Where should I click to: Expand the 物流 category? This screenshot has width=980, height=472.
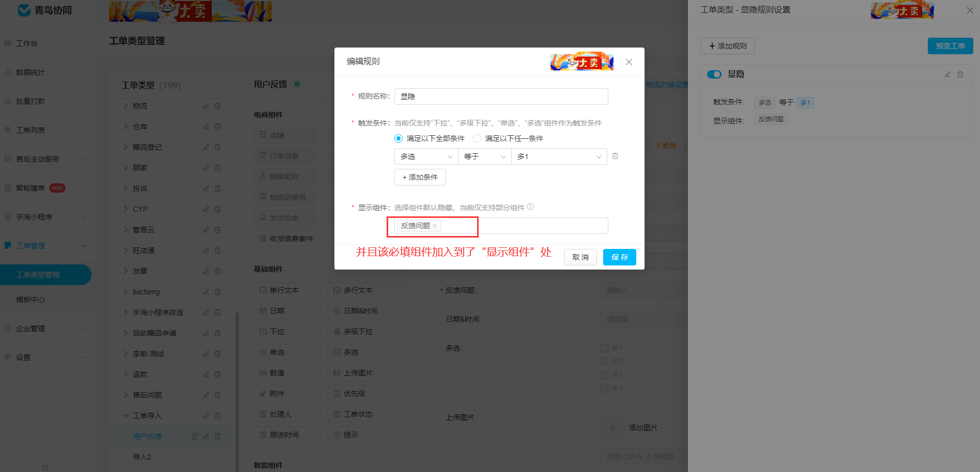click(126, 106)
